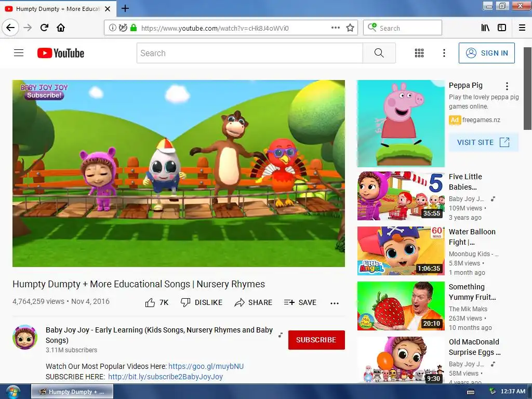Open the Firefox library icon
The image size is (532, 399).
coord(485,28)
